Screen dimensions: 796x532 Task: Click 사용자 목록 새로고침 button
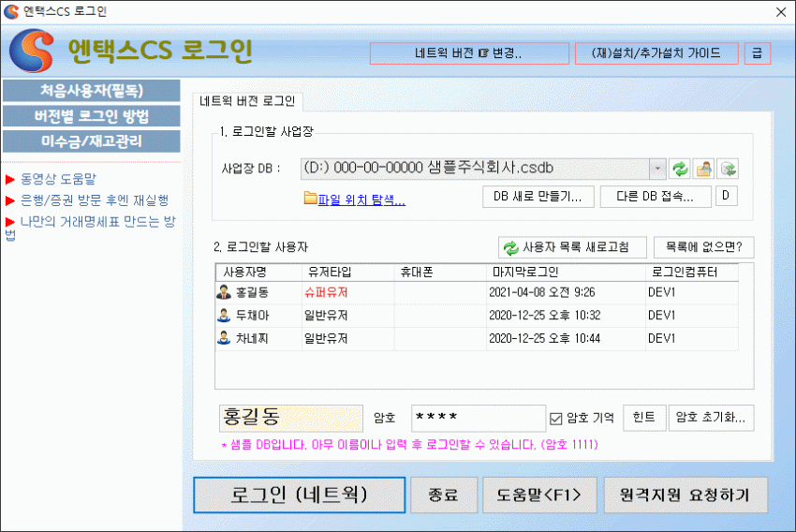[x=572, y=247]
